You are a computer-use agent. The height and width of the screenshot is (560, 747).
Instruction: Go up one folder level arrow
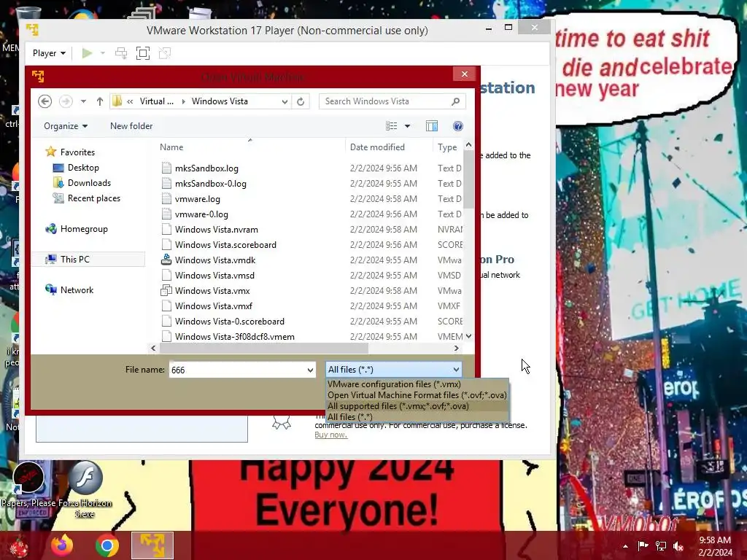pos(99,101)
